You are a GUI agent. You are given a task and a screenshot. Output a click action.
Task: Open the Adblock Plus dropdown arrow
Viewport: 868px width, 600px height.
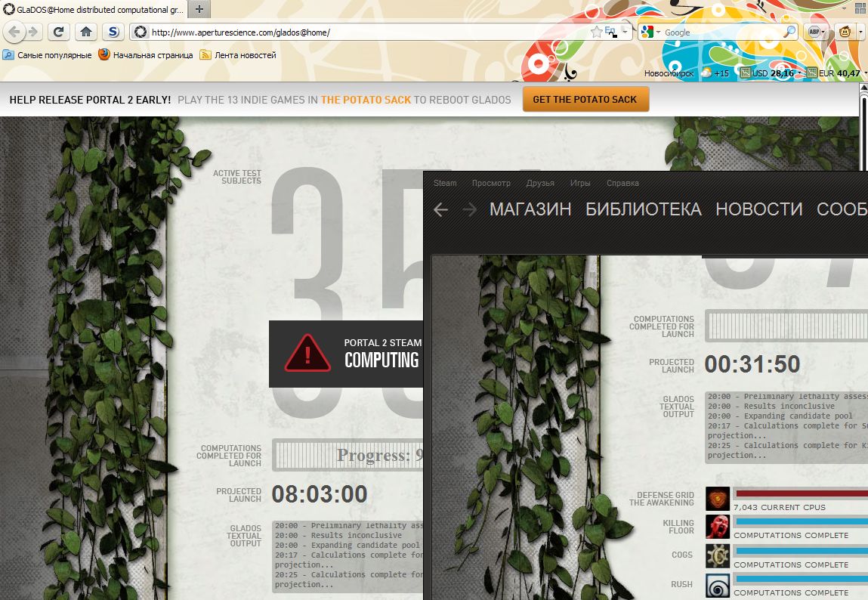[x=823, y=32]
